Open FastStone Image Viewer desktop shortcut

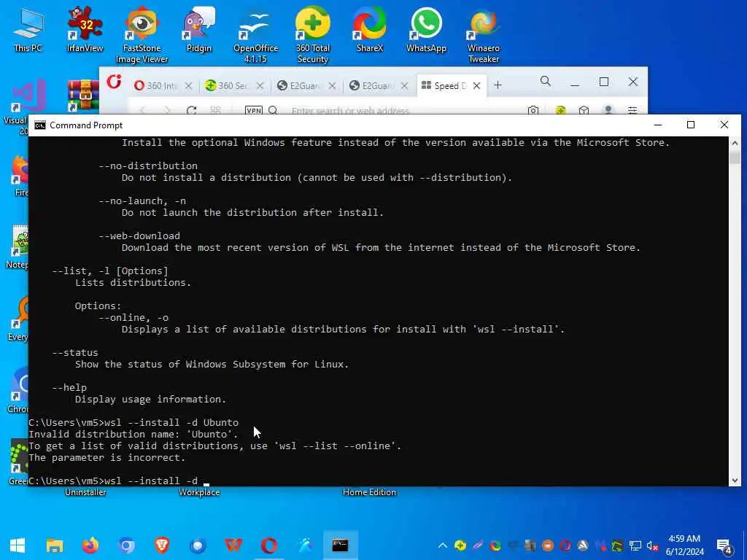pos(142,34)
